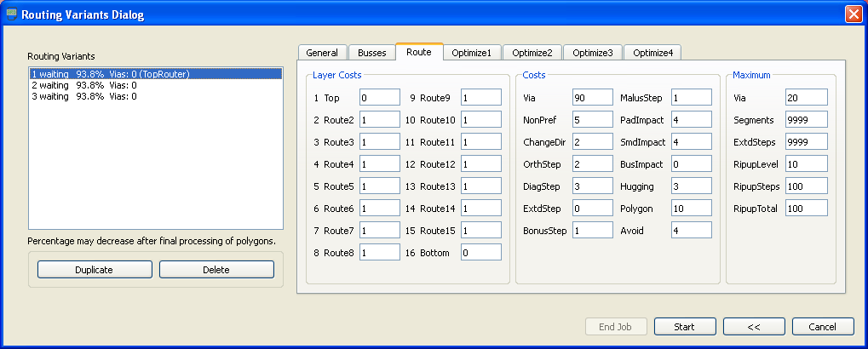Go to the Optimize4 tab
This screenshot has width=868, height=349.
[652, 53]
